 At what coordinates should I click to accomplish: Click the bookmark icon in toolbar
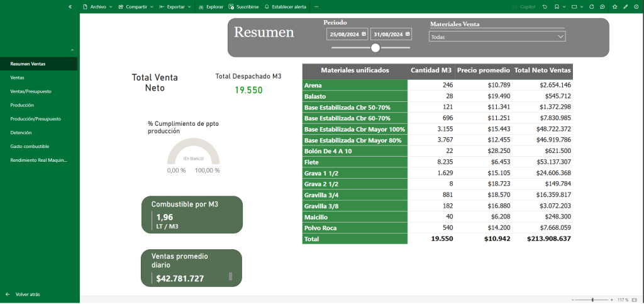point(558,6)
